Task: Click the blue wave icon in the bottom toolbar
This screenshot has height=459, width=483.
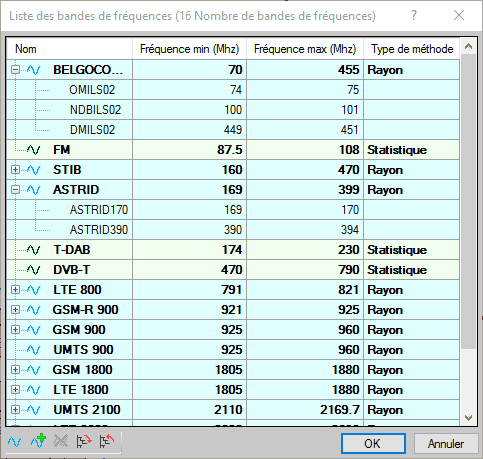Action: point(14,442)
